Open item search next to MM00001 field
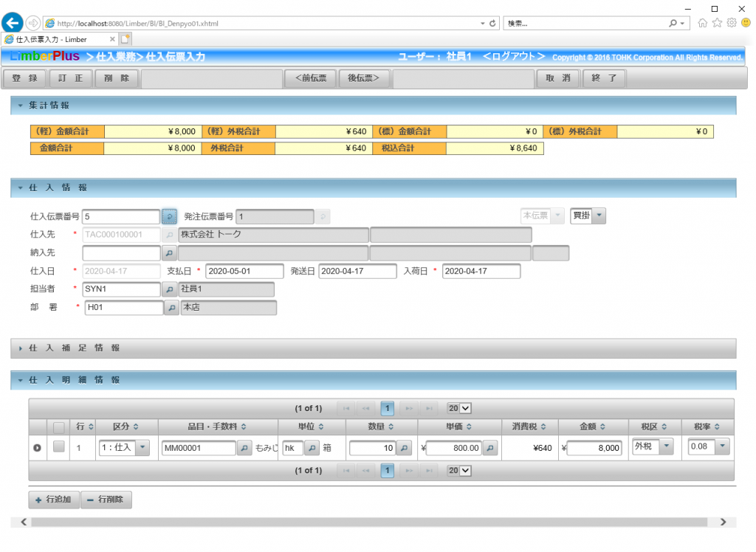 tap(244, 448)
